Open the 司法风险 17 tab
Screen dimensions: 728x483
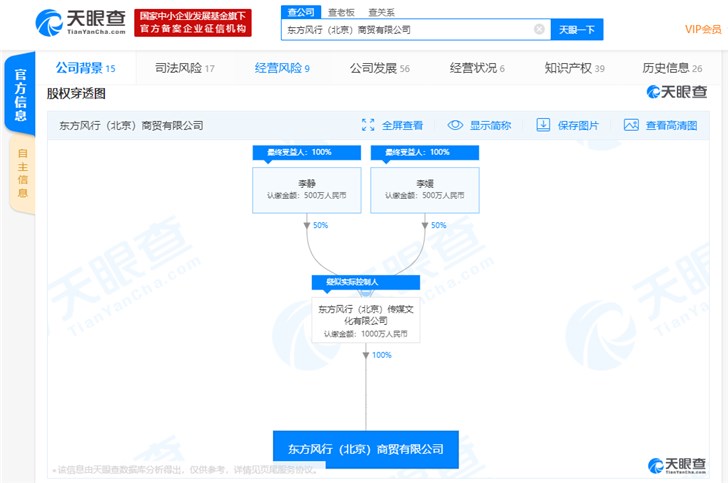click(x=185, y=68)
